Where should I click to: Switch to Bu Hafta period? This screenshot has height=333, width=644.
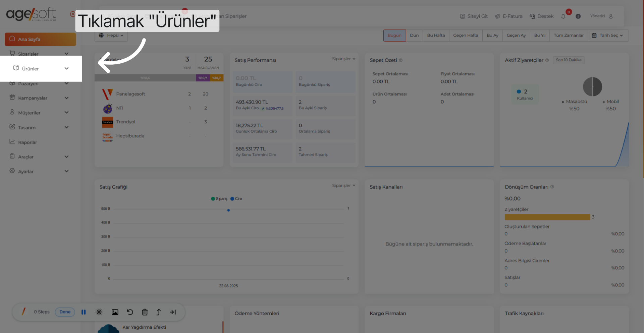[436, 36]
